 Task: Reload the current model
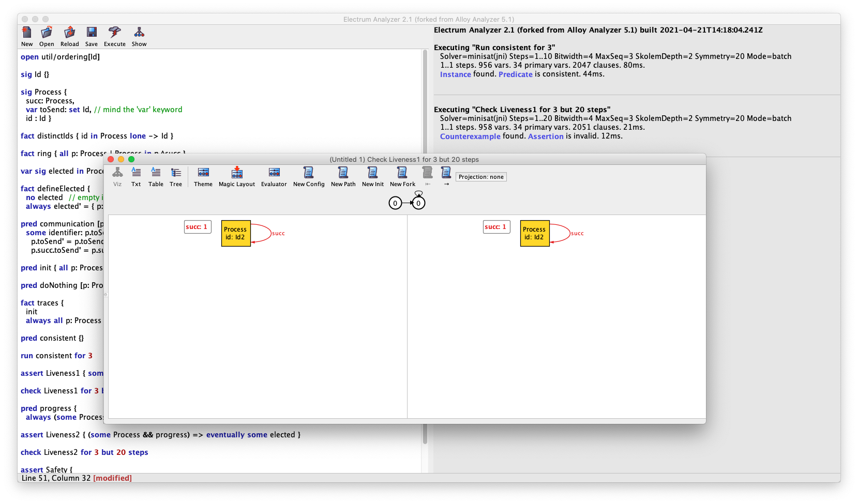click(69, 37)
